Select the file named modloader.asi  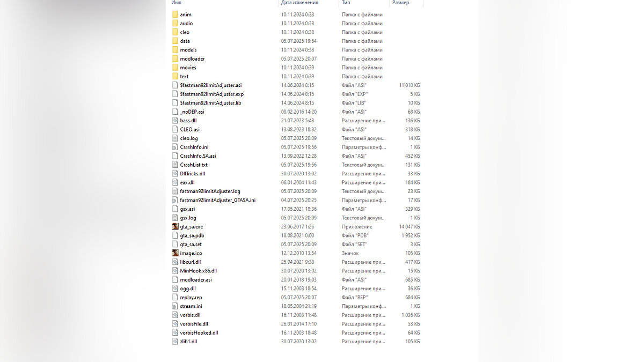pos(196,279)
